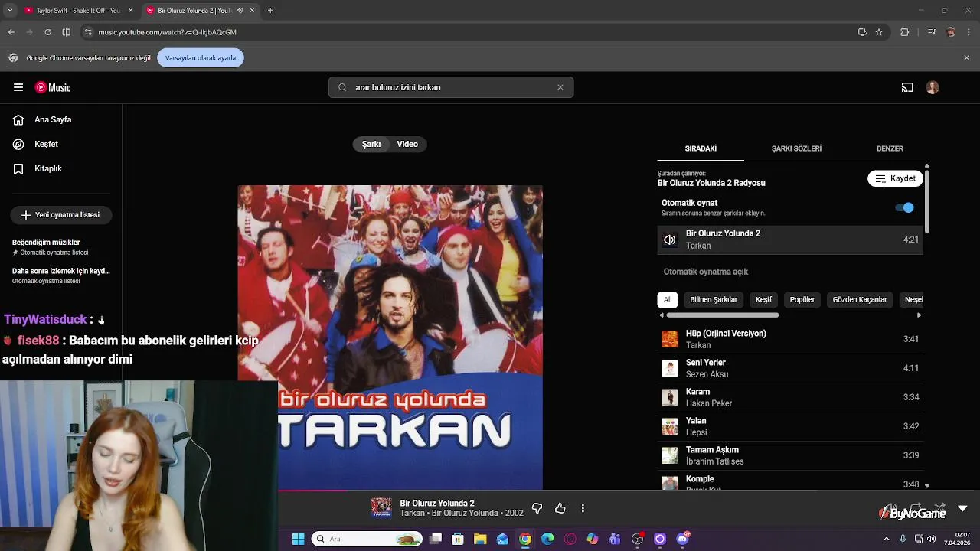Image resolution: width=980 pixels, height=551 pixels.
Task: Open Beğendiğim müzikler playlist
Action: [61, 246]
